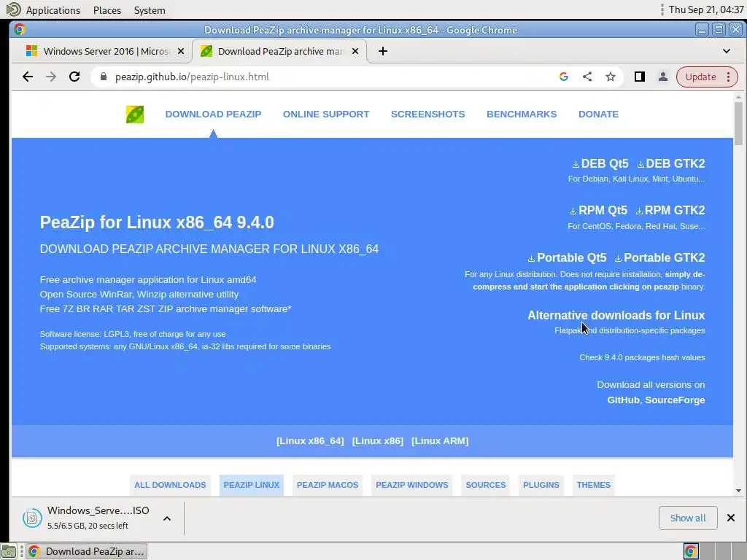Select the [Linux ARM] link
The width and height of the screenshot is (747, 560).
click(x=440, y=441)
